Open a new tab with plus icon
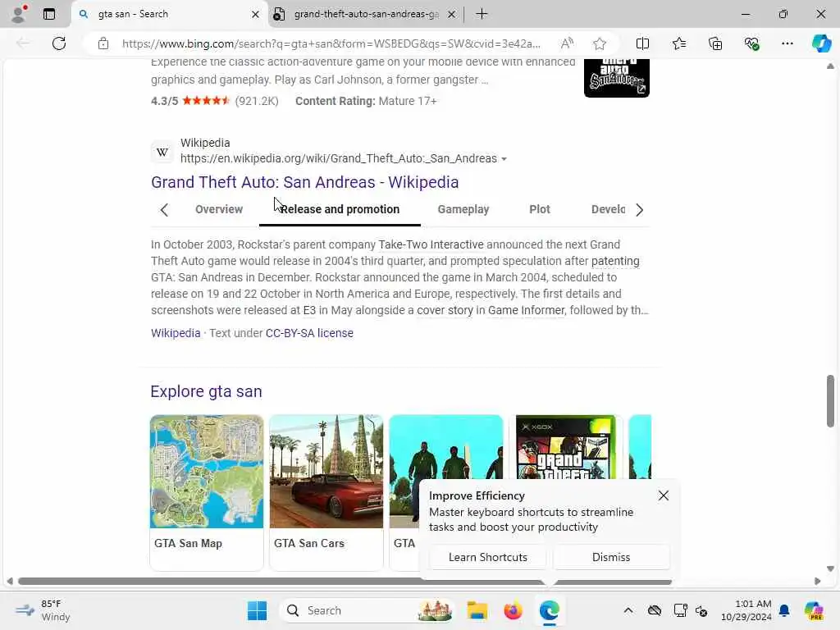The width and height of the screenshot is (840, 630). tap(482, 14)
